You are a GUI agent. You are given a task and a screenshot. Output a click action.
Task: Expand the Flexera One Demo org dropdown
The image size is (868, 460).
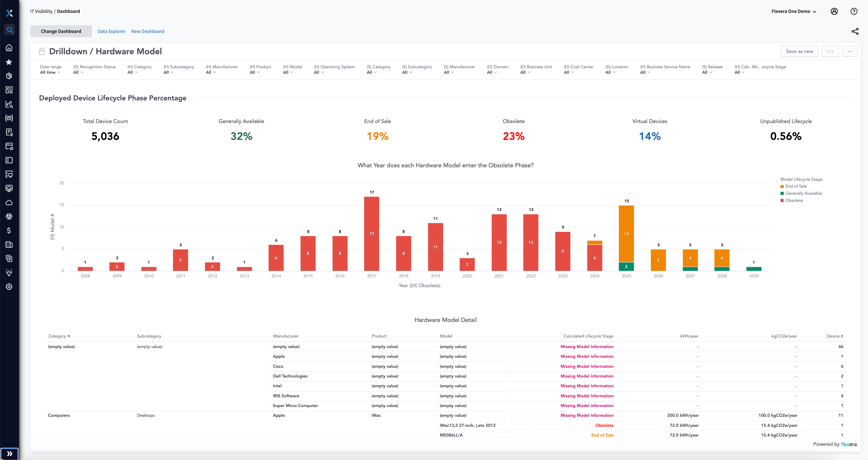pyautogui.click(x=793, y=11)
